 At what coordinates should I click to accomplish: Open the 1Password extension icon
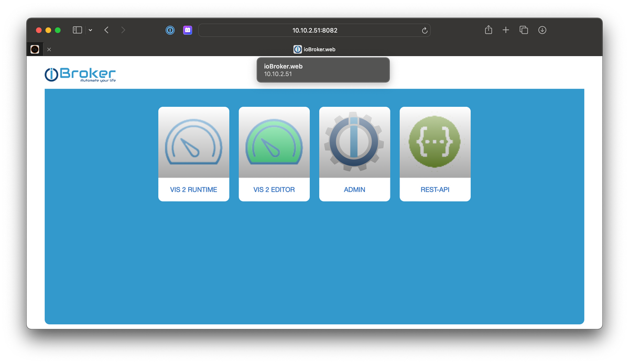click(170, 30)
